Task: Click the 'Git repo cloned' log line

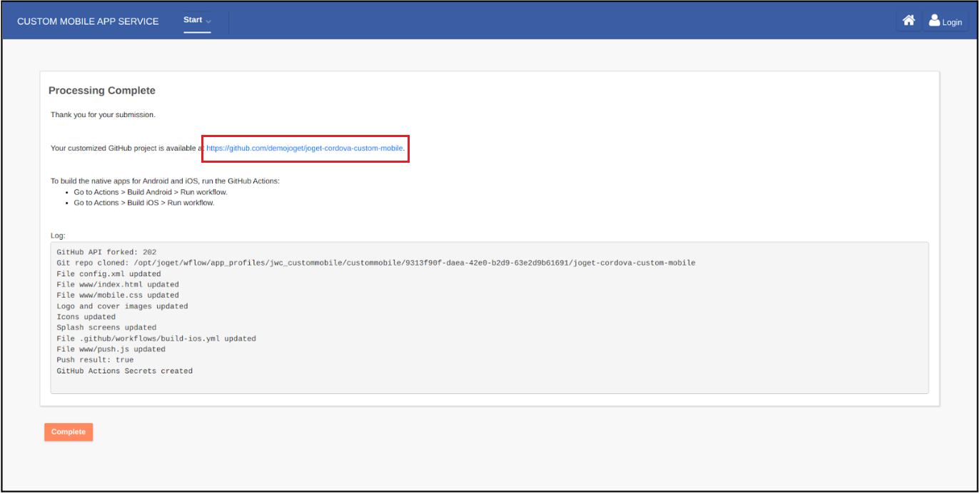Action: click(x=376, y=263)
